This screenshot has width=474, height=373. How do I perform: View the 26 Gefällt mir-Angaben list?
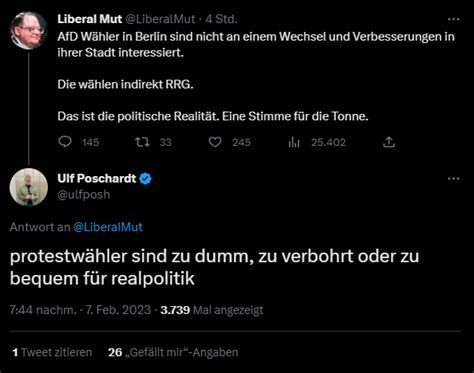tap(173, 352)
